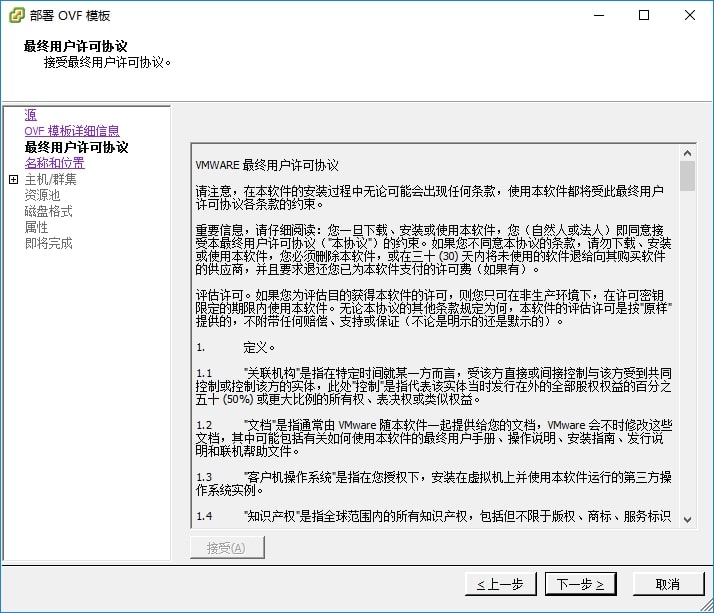Click the 接受(A) accept button
Viewport: 714px width, 613px height.
point(227,547)
